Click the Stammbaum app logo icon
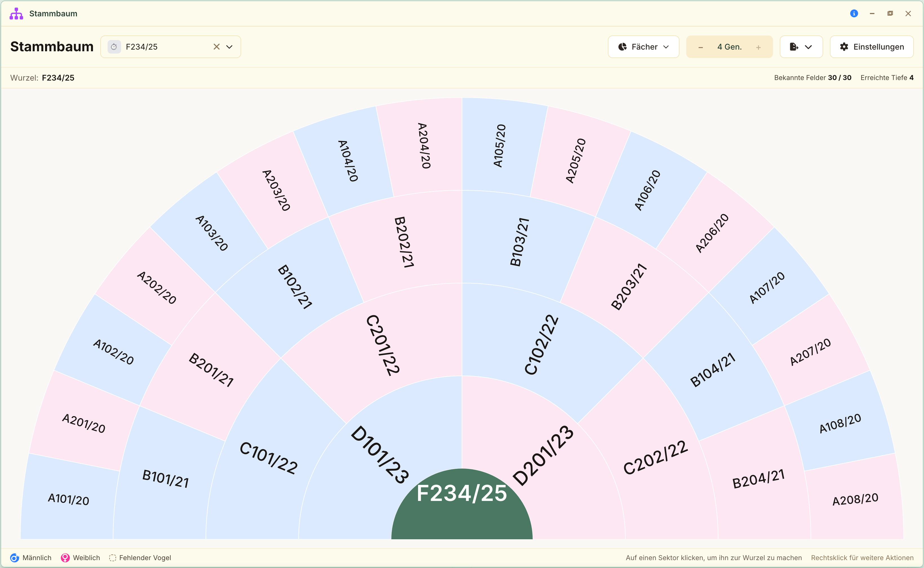This screenshot has height=568, width=924. click(16, 14)
